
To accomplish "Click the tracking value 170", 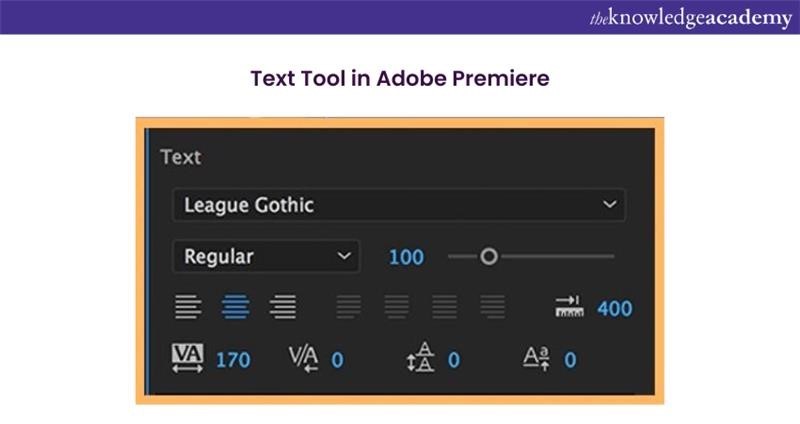I will tap(233, 360).
